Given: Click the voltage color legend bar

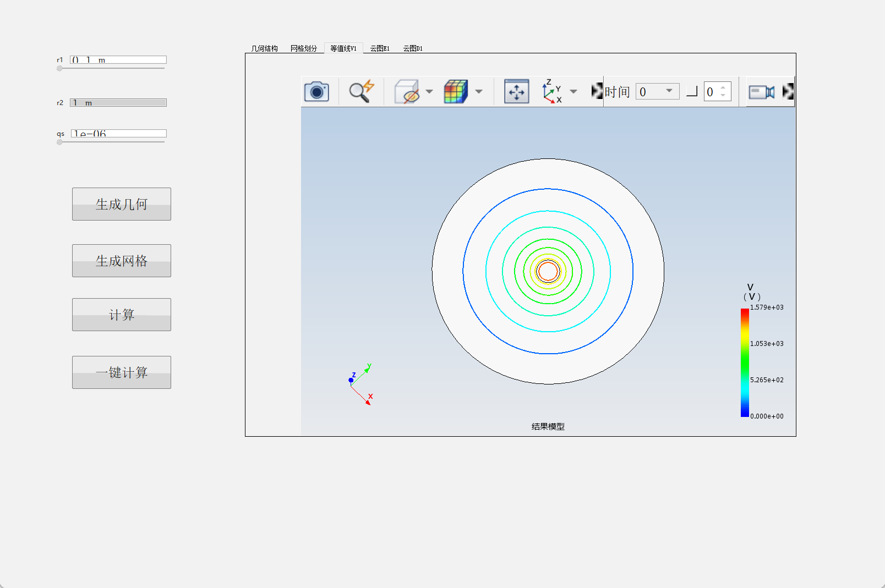Looking at the screenshot, I should tap(745, 362).
